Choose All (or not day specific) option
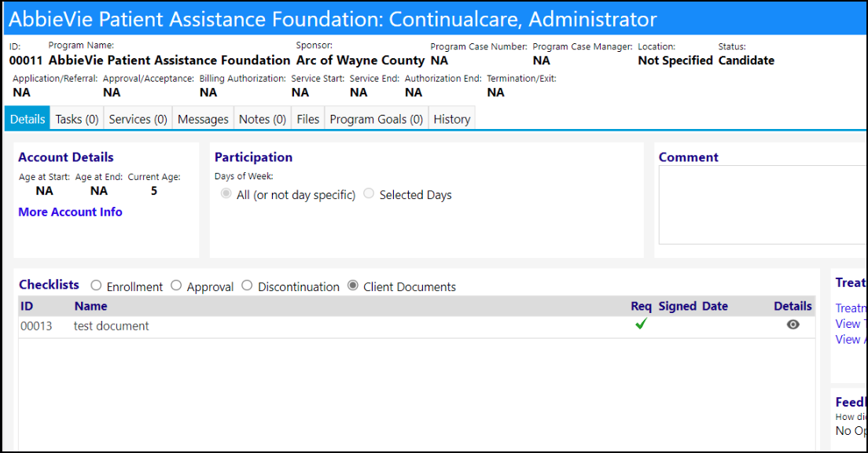868x453 pixels. pos(226,193)
